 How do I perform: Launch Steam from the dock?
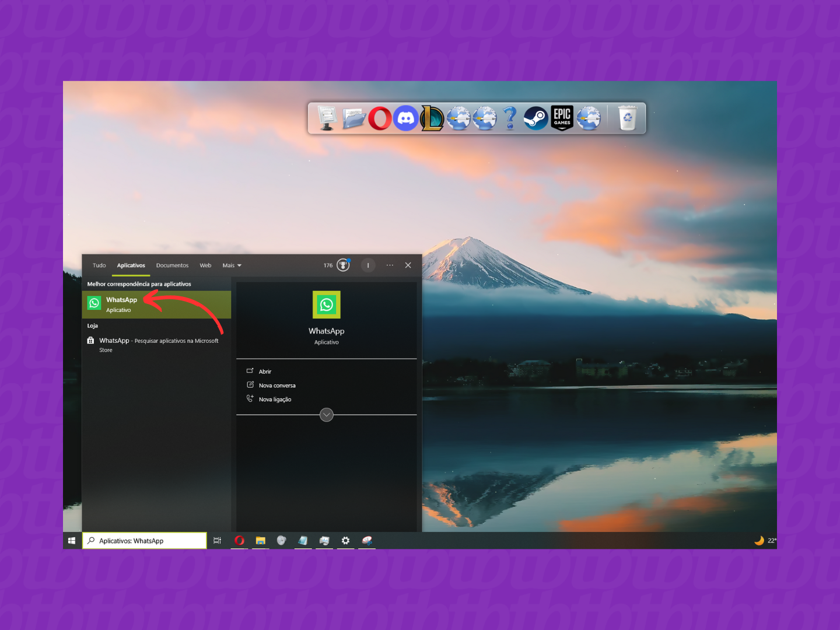(536, 118)
